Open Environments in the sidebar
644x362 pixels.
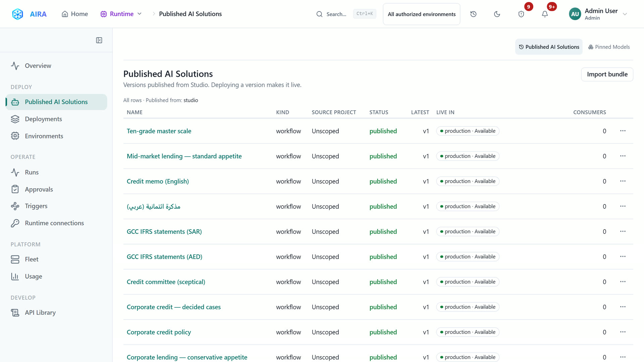(x=56, y=136)
